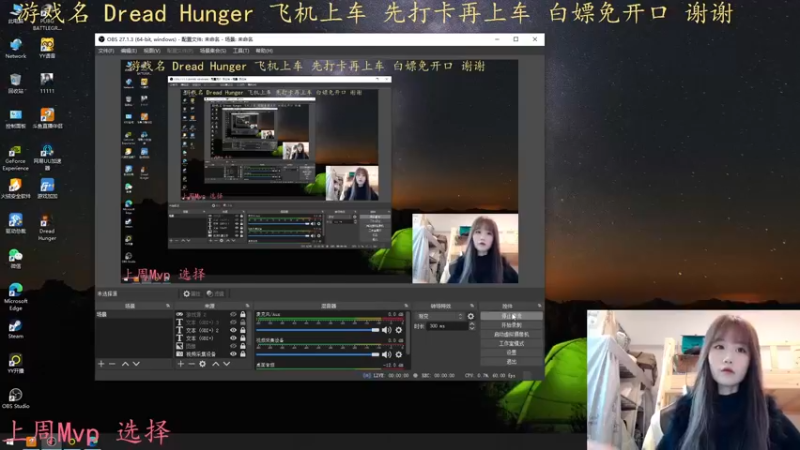Open the 驱动总裁 desktop shortcut
Viewport: 800px width, 450px height.
(x=16, y=224)
